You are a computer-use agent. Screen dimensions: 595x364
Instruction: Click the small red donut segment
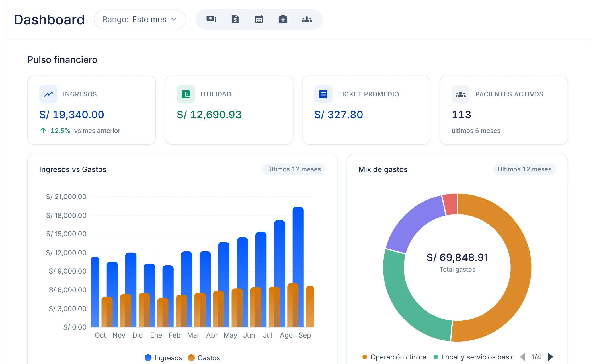[451, 204]
